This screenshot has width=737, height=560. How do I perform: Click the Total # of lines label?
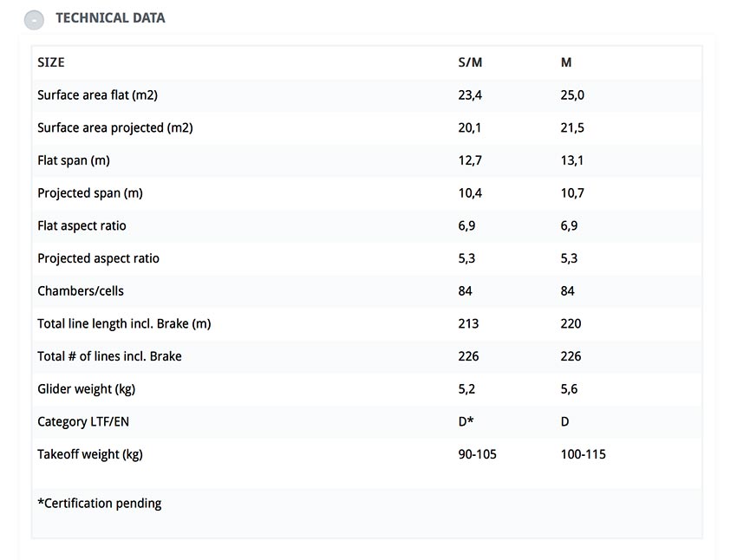click(x=109, y=356)
